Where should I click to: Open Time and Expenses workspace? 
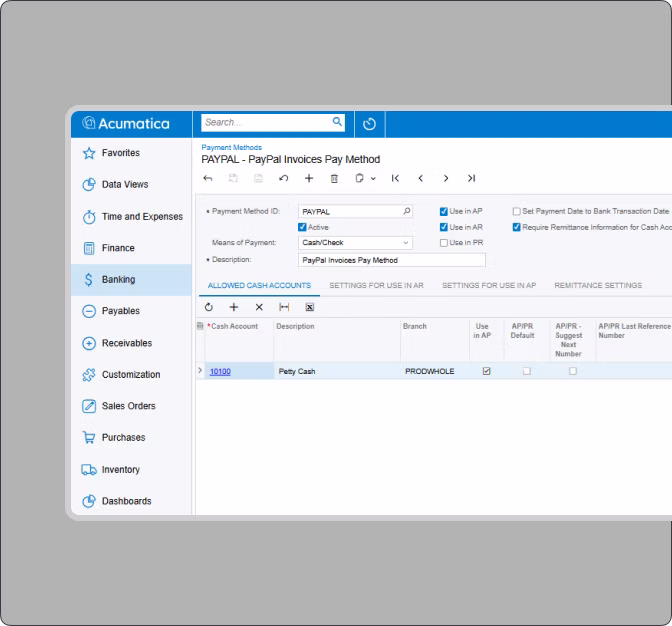coord(131,217)
